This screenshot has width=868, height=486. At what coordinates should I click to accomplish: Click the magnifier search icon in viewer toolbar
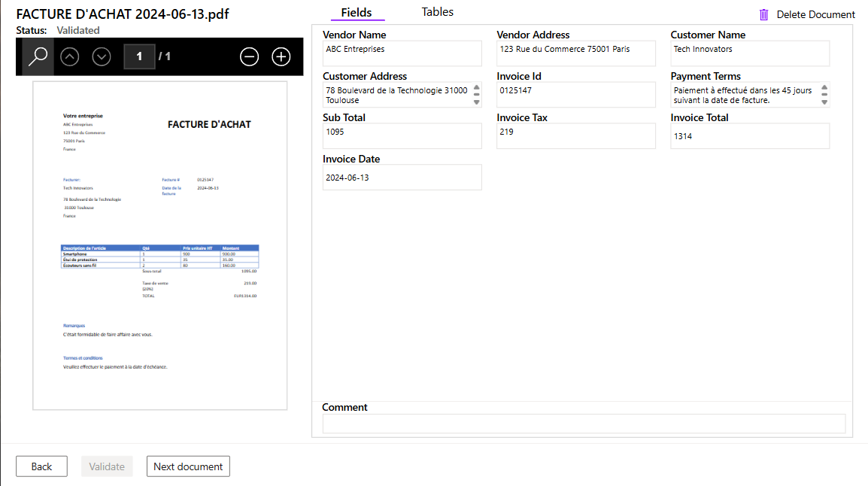(38, 56)
